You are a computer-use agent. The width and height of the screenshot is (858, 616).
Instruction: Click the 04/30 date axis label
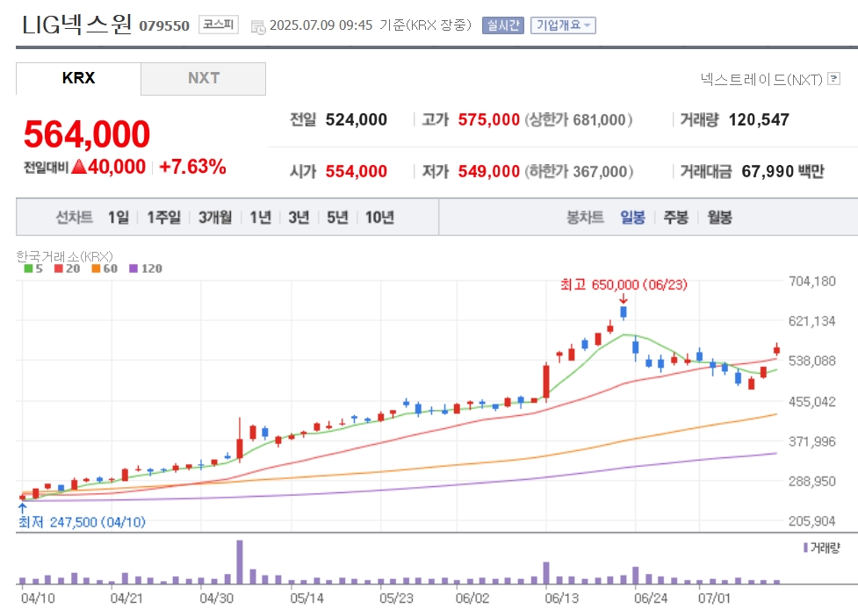[x=217, y=598]
